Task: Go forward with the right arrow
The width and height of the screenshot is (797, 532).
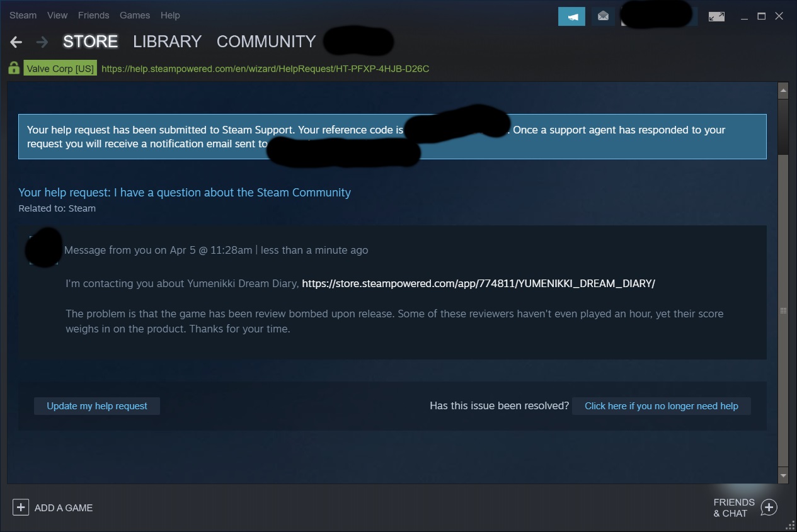Action: [42, 42]
